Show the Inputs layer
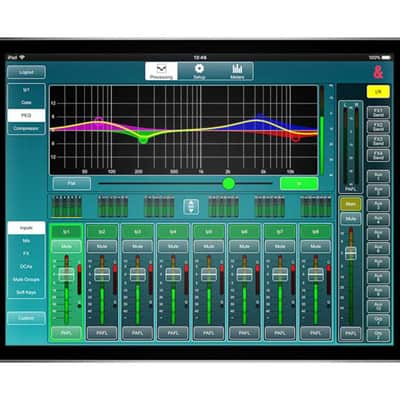 click(x=26, y=228)
